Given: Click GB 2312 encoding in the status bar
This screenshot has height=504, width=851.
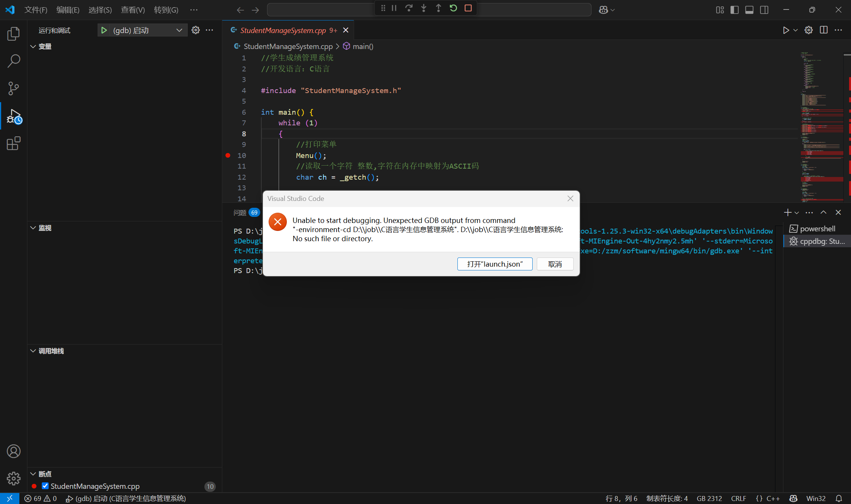Looking at the screenshot, I should click(709, 498).
